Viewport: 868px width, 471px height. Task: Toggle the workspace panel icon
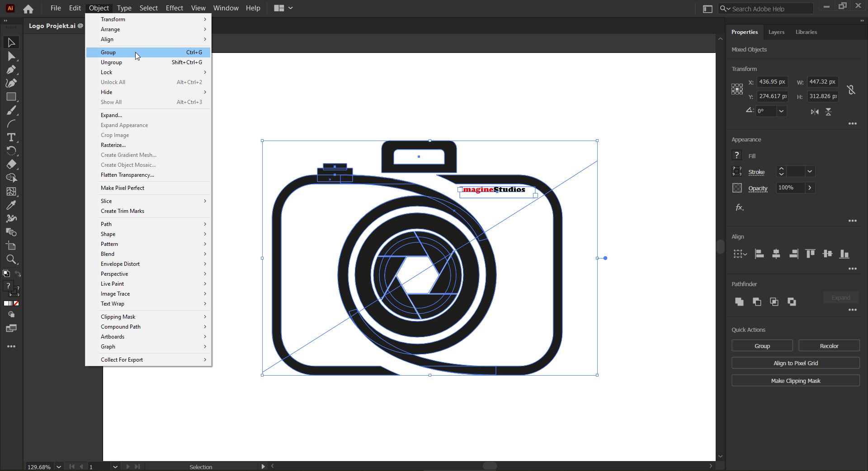[x=708, y=9]
